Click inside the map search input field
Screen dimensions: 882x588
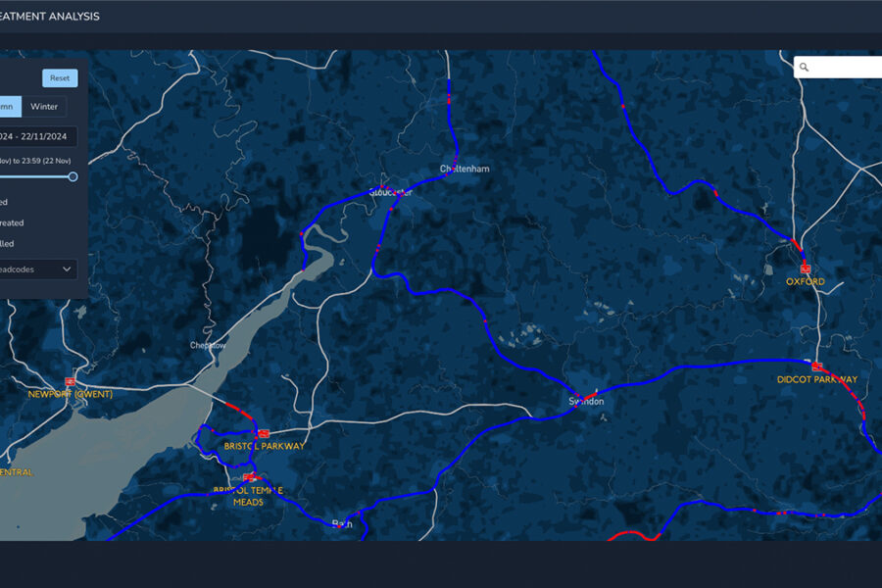coord(838,67)
